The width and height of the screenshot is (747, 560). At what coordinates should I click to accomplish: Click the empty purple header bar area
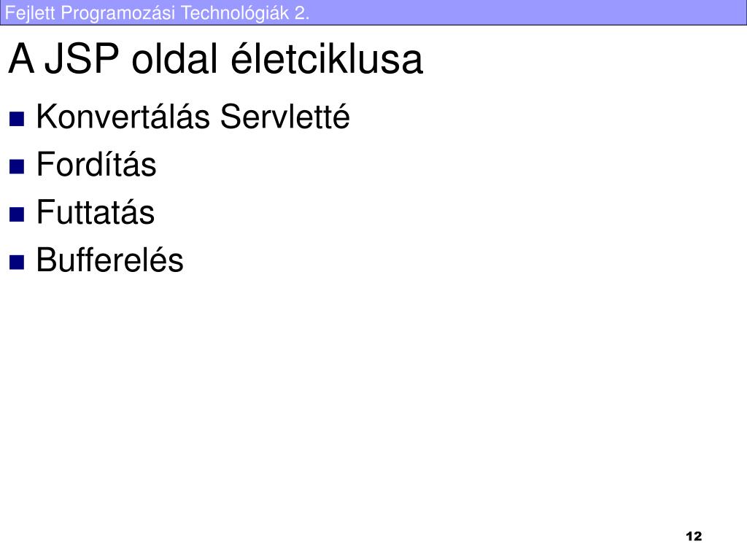tap(524, 12)
